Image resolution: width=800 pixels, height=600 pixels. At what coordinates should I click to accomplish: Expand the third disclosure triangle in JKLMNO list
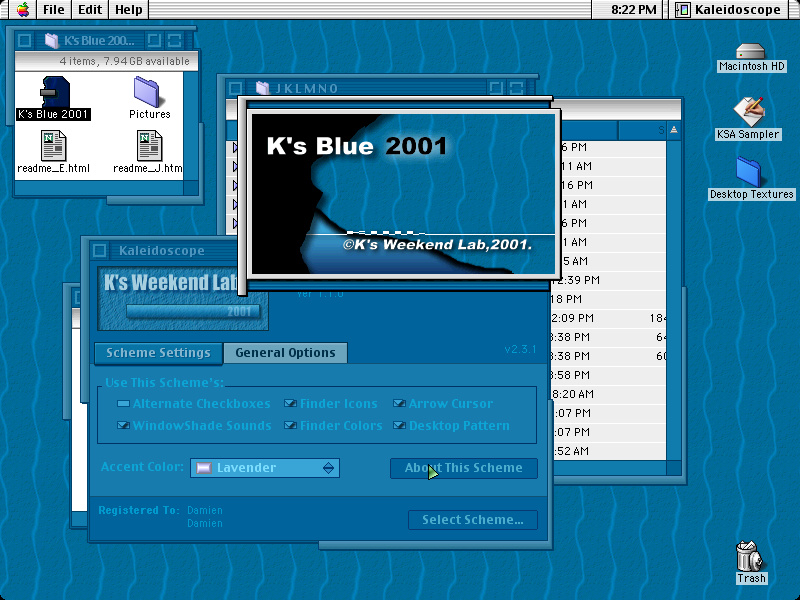[235, 185]
